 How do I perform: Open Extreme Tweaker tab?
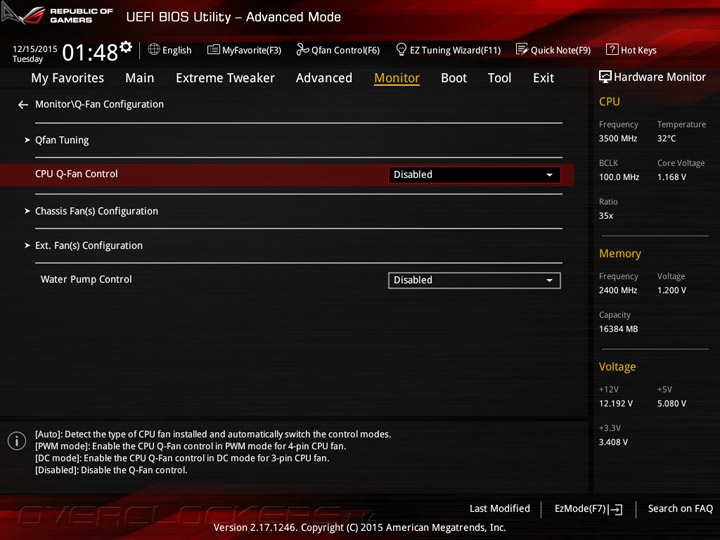coord(225,78)
